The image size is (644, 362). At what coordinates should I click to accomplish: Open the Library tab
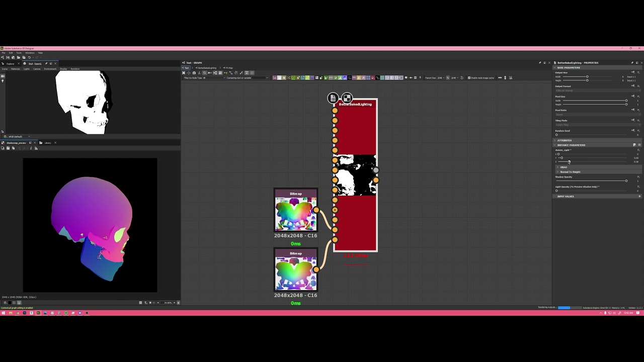click(48, 143)
